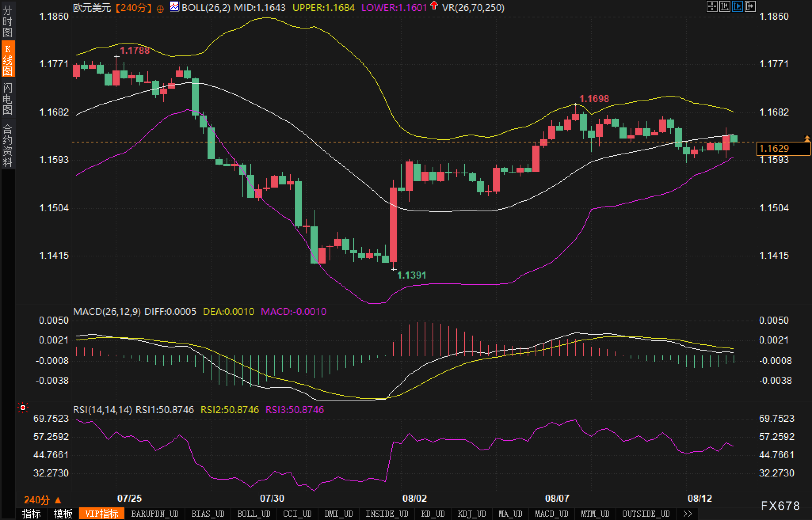Select the MACD_UD indicator tab
This screenshot has width=812, height=520.
(x=551, y=514)
